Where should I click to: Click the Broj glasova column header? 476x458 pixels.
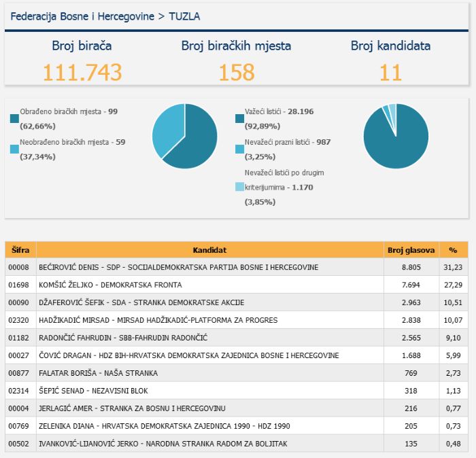411,250
